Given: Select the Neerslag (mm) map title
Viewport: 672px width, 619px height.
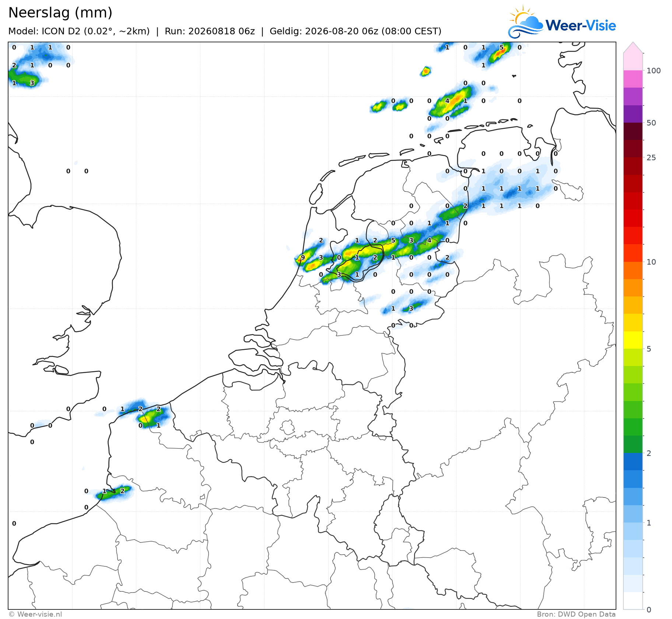Looking at the screenshot, I should [x=60, y=13].
